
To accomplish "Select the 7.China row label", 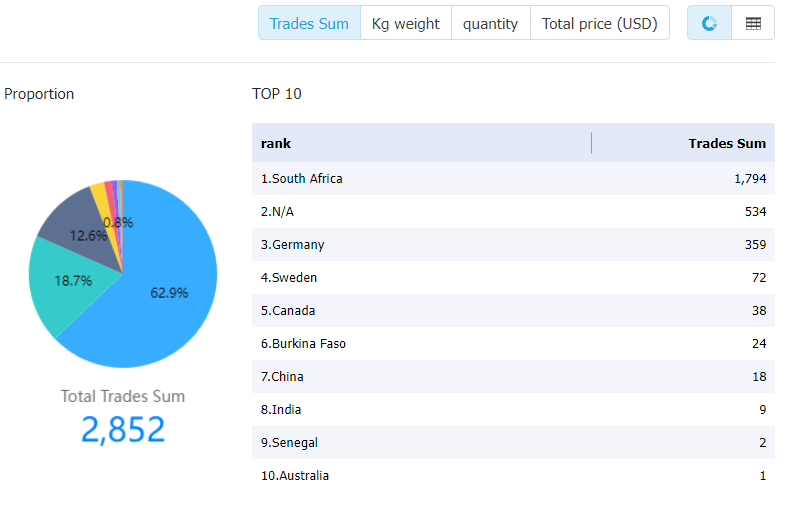I will pos(282,376).
